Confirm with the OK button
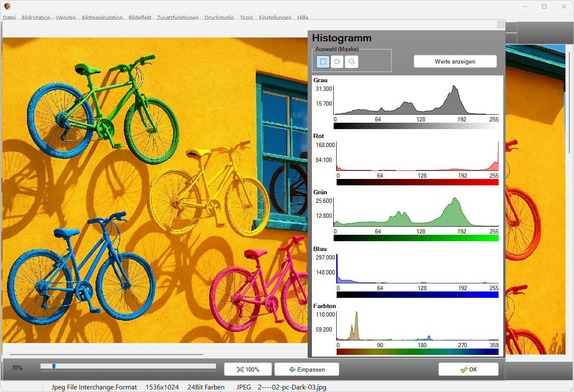Viewport: 574px width, 392px height. pyautogui.click(x=468, y=369)
